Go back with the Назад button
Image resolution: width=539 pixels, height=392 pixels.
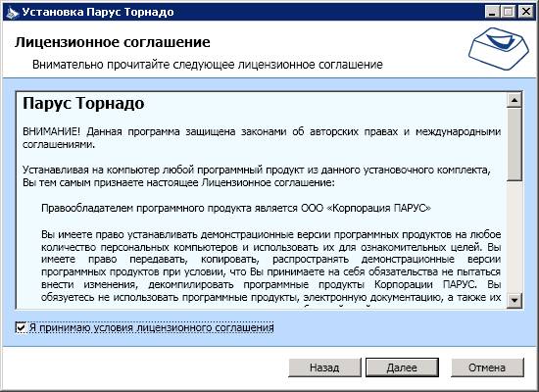pos(324,367)
